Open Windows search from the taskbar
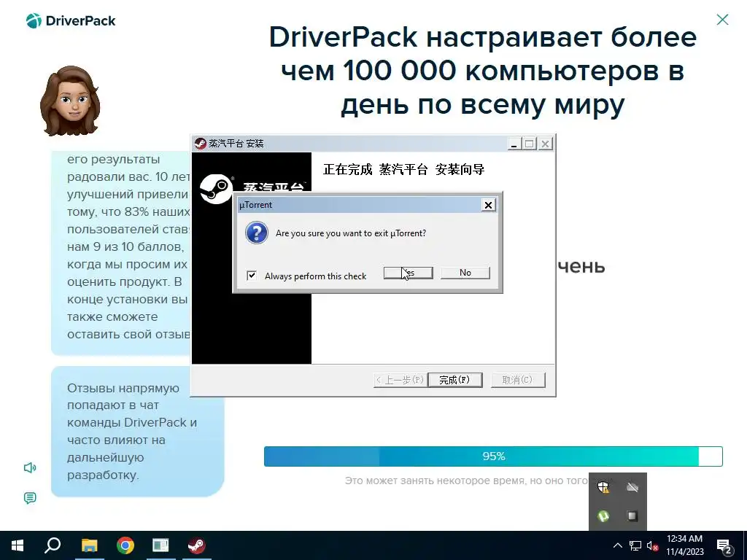 coord(53,545)
